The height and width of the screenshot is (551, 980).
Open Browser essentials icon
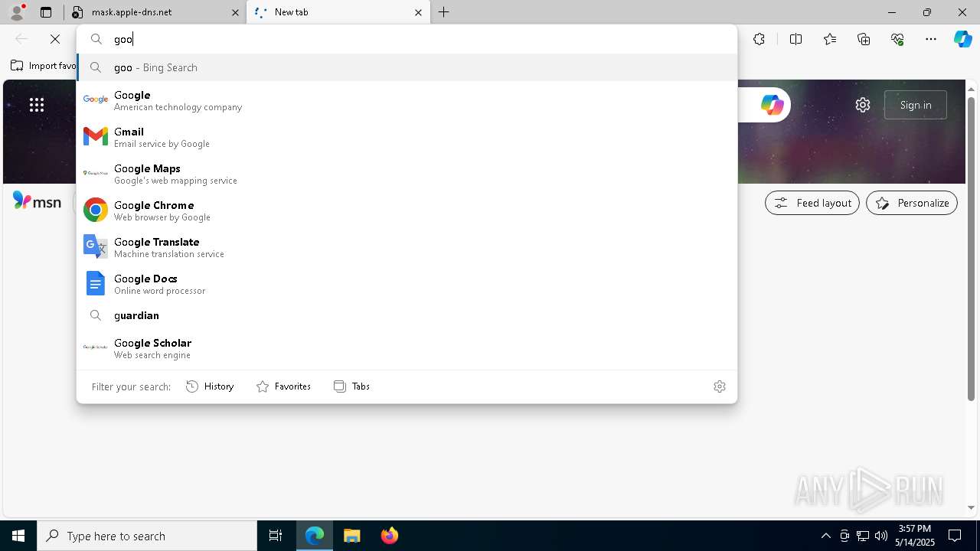pos(897,39)
